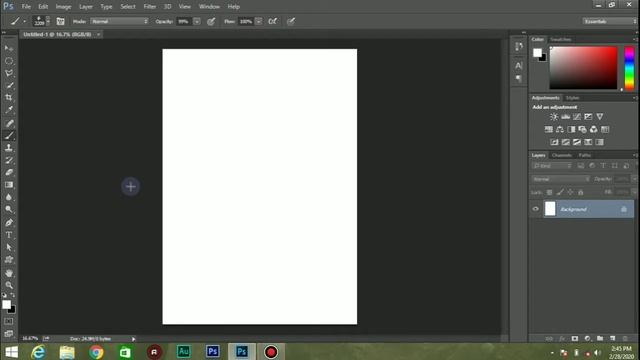Select the Clone Stamp tool
Screen dimensions: 640x360
pos(9,148)
